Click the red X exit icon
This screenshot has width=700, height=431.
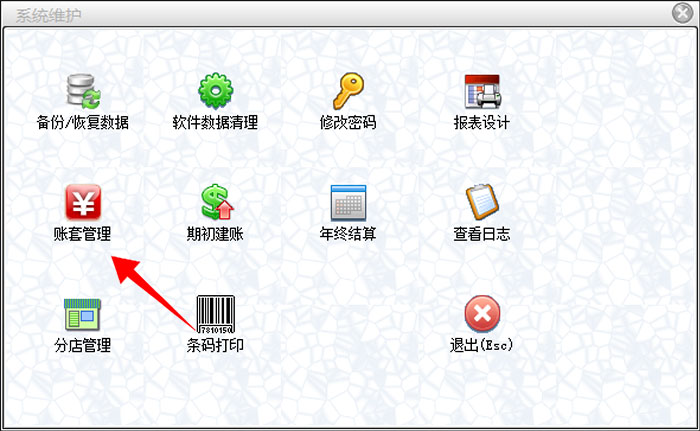point(482,314)
